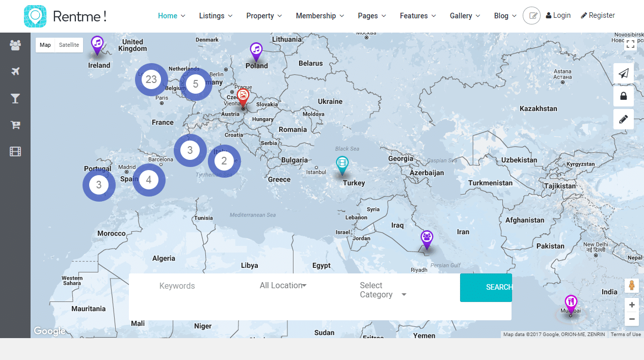The width and height of the screenshot is (644, 360).
Task: Zoom in the map with plus button
Action: [x=632, y=305]
